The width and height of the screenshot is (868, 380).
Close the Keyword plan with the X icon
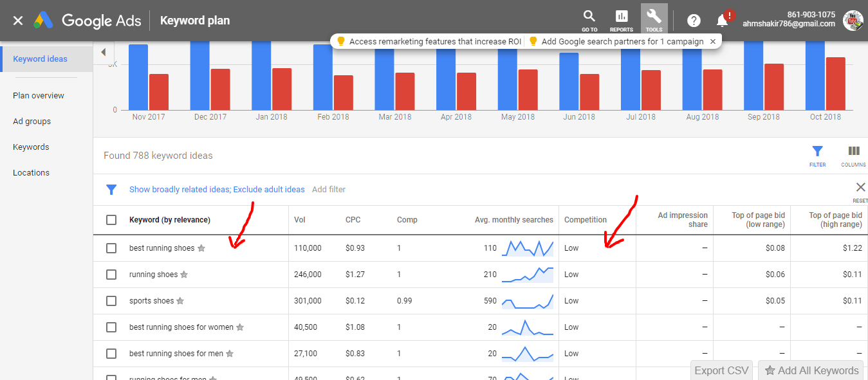point(18,21)
